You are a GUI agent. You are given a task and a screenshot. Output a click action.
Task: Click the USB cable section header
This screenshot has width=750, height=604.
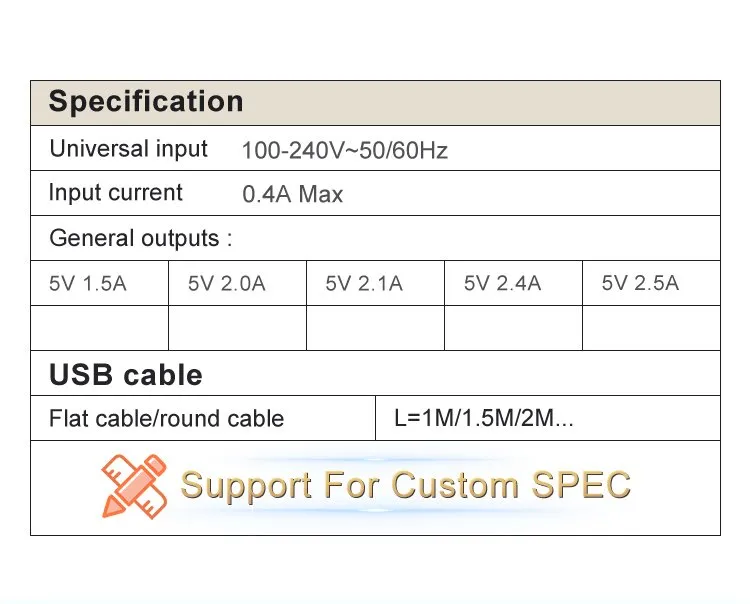[x=126, y=375]
